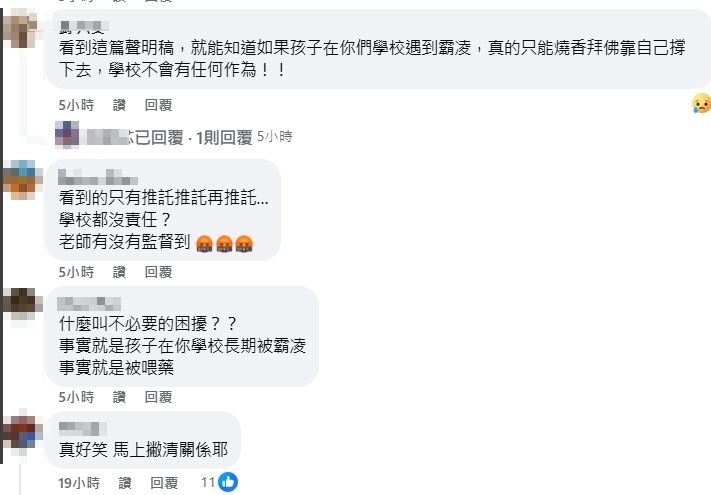
Task: Click the reaction count 11
Action: coord(208,482)
